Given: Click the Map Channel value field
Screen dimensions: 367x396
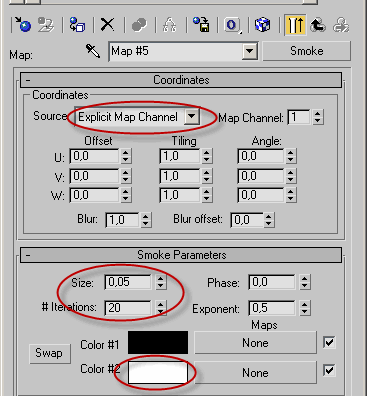Looking at the screenshot, I should (299, 117).
